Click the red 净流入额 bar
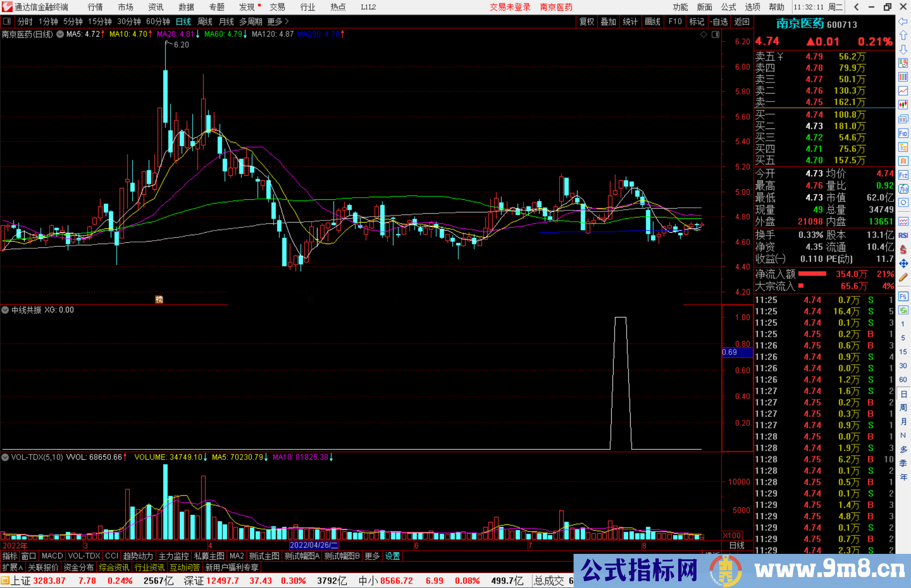911x588 pixels. [x=812, y=274]
